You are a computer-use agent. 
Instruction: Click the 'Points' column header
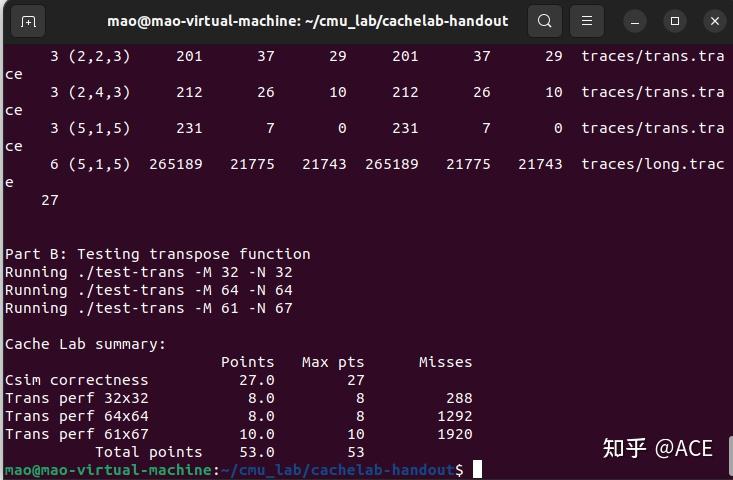tap(247, 362)
